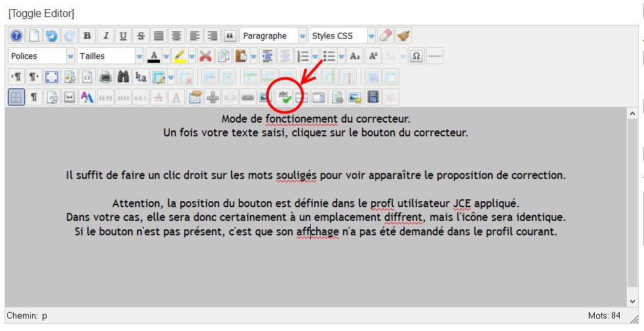Toggle italic formatting
Viewport: 644px width, 331px height.
[x=106, y=36]
